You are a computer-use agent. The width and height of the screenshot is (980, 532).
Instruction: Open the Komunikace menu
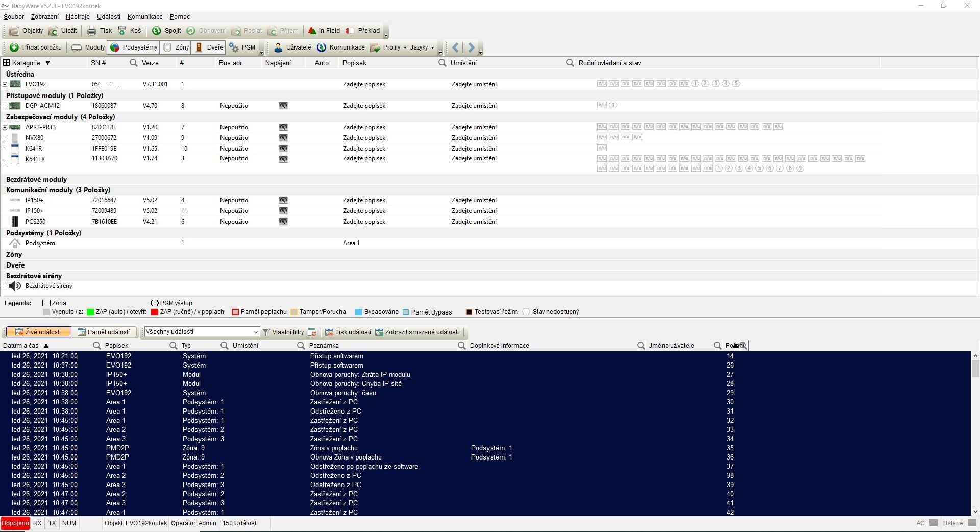pos(145,17)
